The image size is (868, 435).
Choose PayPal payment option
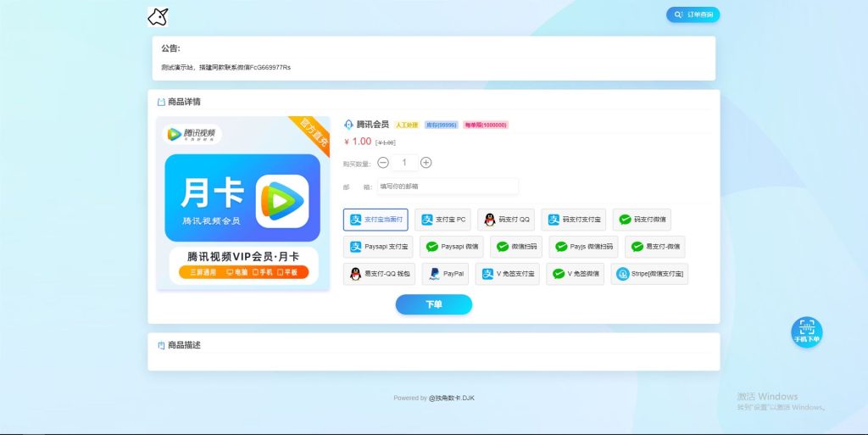click(x=446, y=274)
